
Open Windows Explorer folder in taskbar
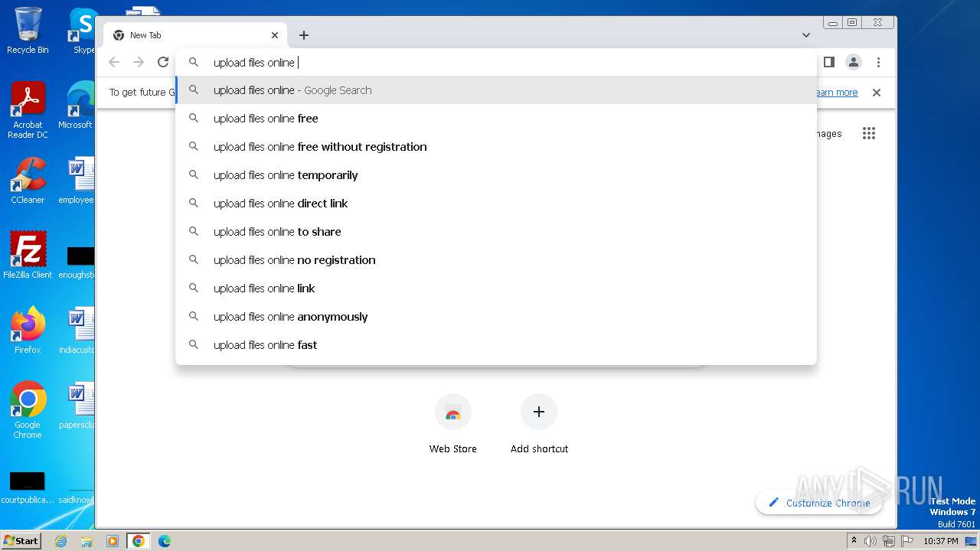(x=87, y=541)
